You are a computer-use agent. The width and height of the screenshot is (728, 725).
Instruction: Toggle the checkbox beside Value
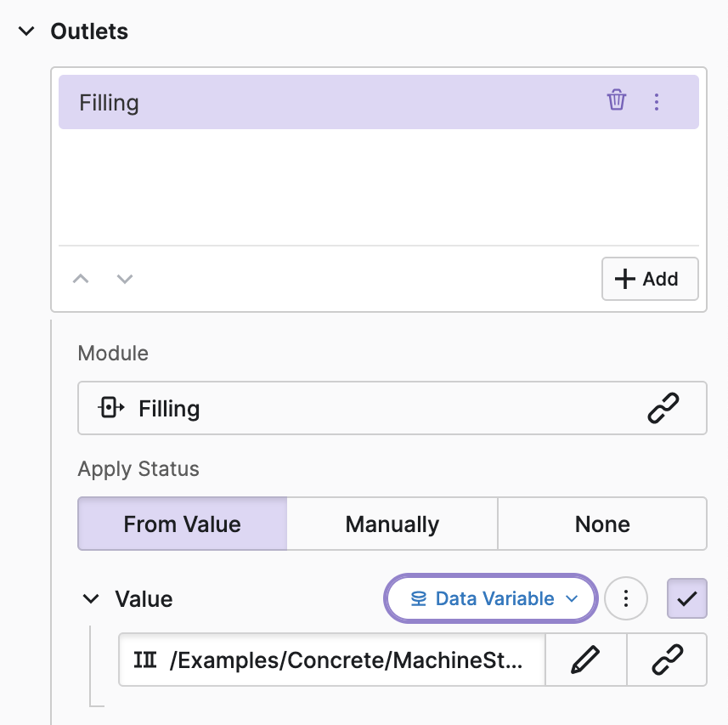[x=687, y=599]
